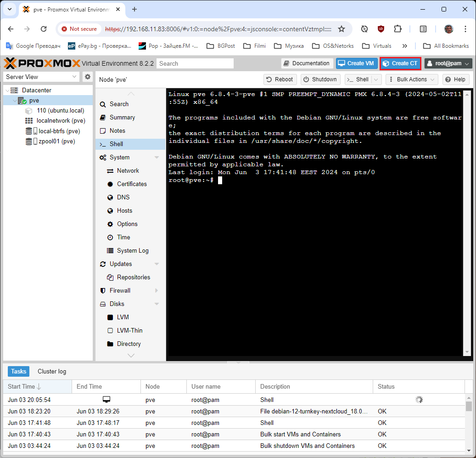Screen dimensions: 476x458
Task: Switch to the Cluster log tab
Action: pyautogui.click(x=52, y=372)
